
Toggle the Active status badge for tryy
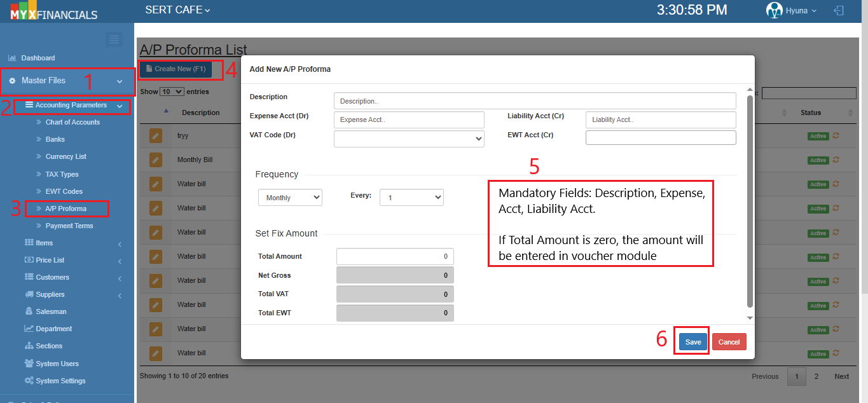pyautogui.click(x=818, y=136)
